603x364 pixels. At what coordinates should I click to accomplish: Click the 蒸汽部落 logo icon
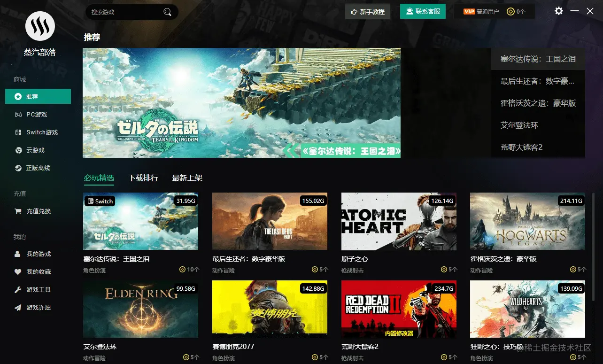[40, 26]
